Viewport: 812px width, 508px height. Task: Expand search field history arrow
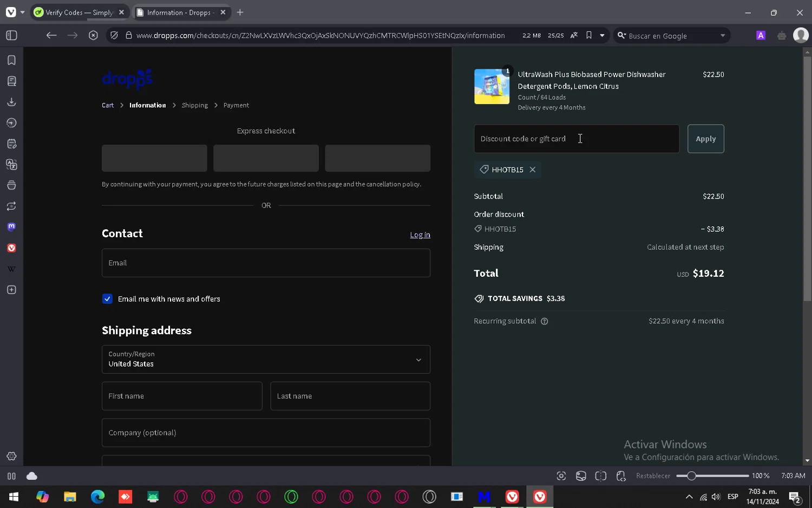pyautogui.click(x=722, y=36)
